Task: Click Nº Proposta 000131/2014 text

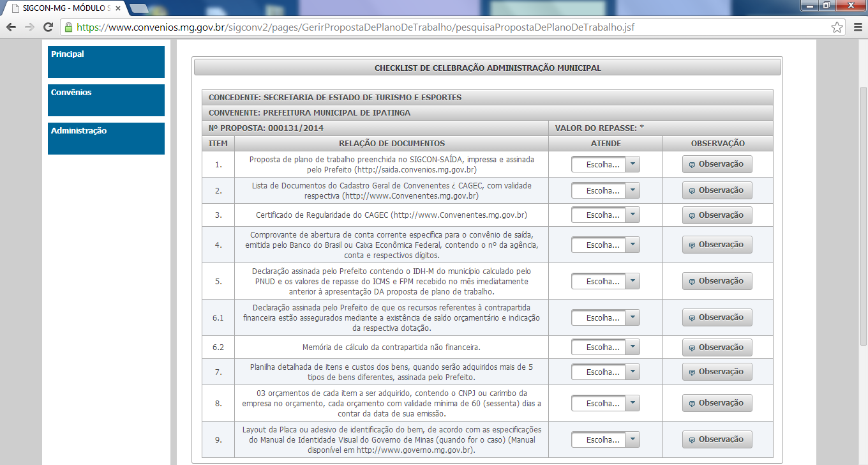Action: point(266,128)
